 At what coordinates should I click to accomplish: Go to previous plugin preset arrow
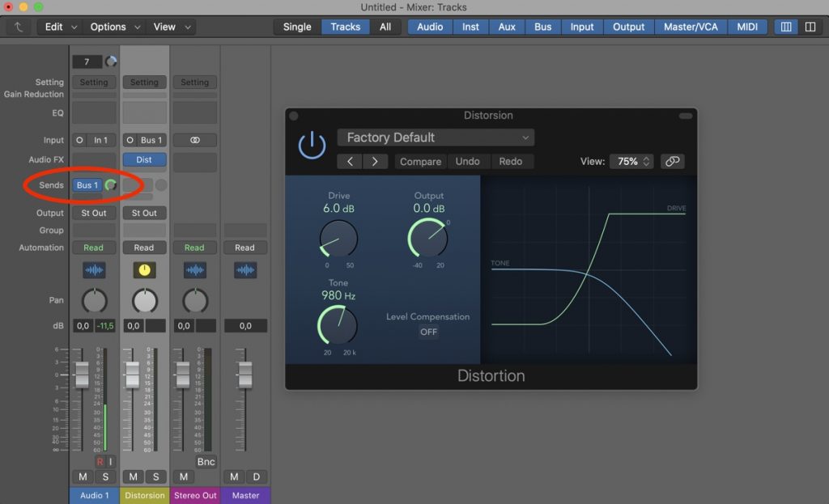pyautogui.click(x=350, y=161)
